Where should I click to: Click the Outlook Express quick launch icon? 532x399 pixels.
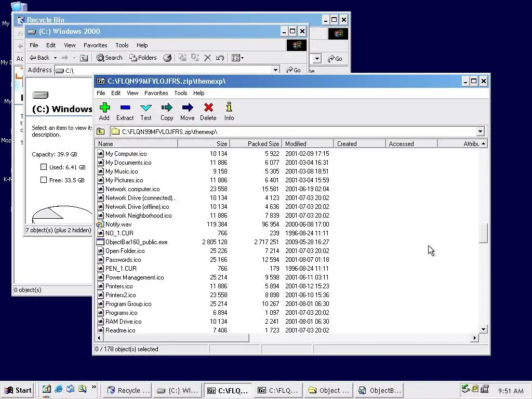coord(70,389)
